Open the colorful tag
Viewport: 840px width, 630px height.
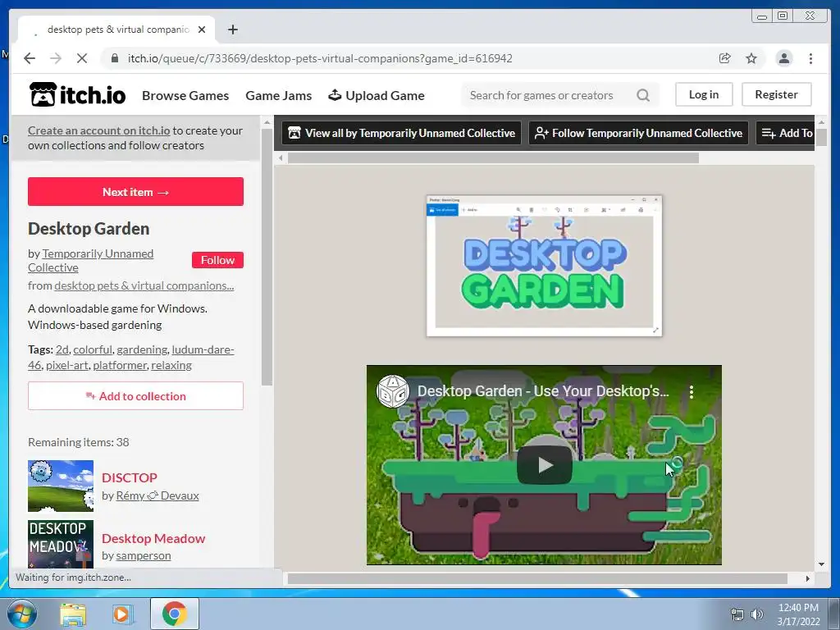click(x=93, y=349)
